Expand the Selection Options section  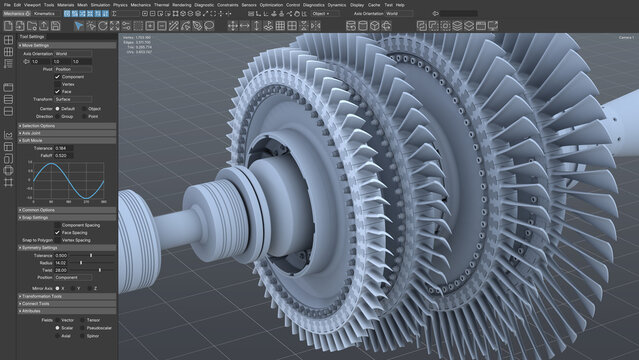pyautogui.click(x=67, y=126)
